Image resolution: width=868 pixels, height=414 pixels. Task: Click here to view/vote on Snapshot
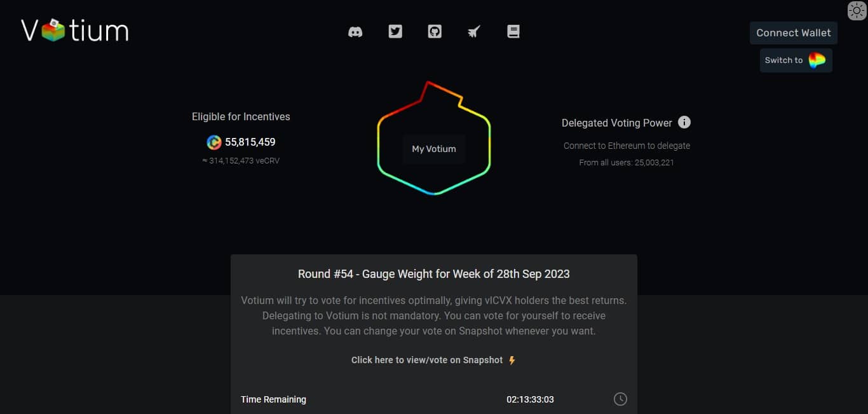[426, 360]
